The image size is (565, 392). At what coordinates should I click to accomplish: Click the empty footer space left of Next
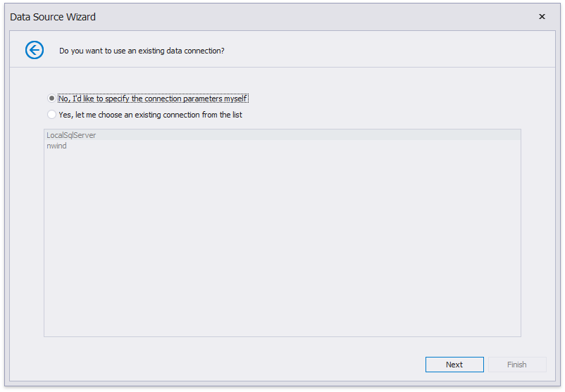211,365
